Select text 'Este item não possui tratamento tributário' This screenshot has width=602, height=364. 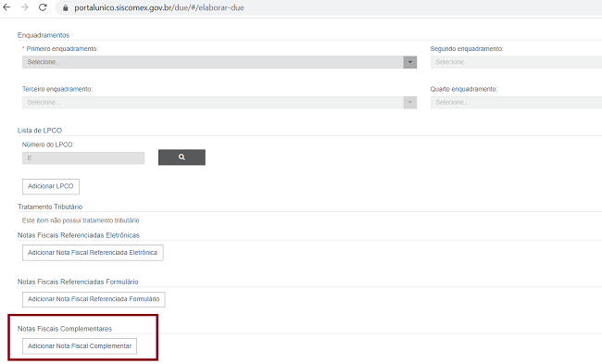(81, 220)
